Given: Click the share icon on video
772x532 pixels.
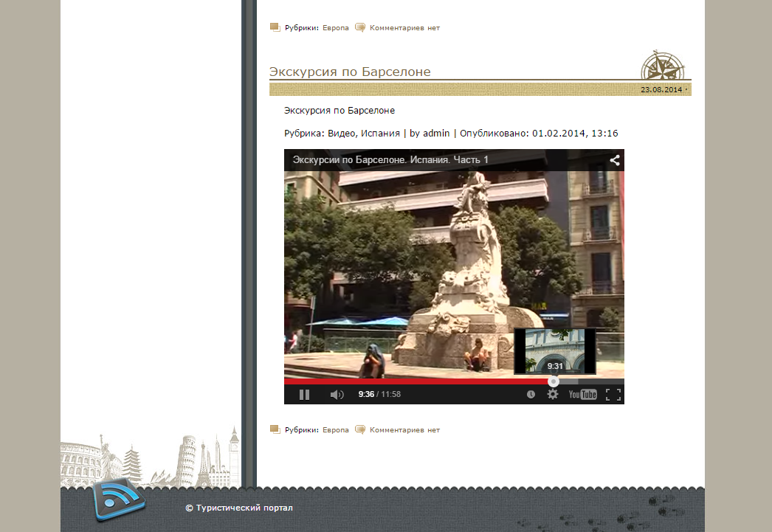Looking at the screenshot, I should (x=615, y=160).
